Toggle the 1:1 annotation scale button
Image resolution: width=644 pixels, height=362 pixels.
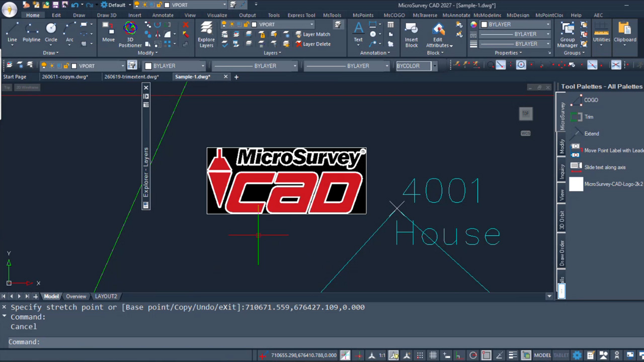point(382,355)
